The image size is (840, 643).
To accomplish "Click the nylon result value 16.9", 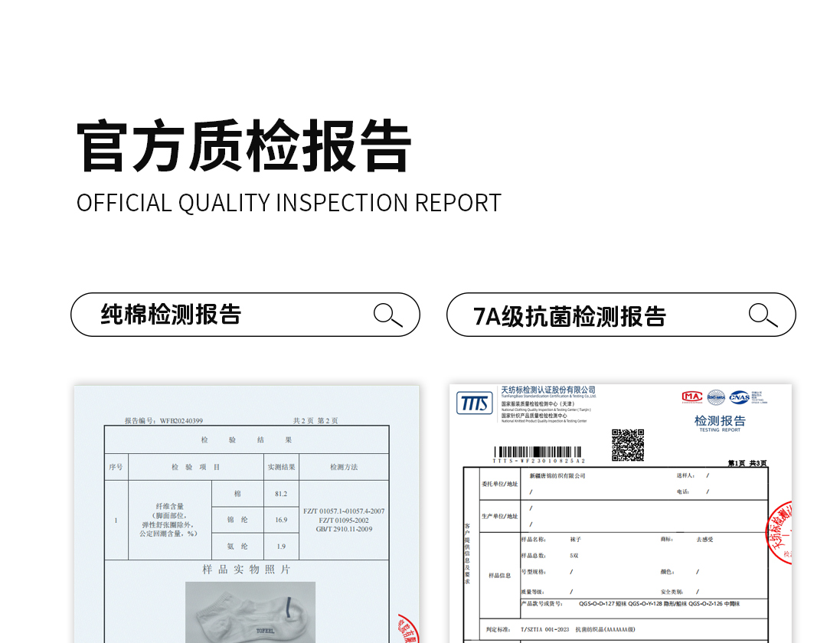I will [x=281, y=520].
